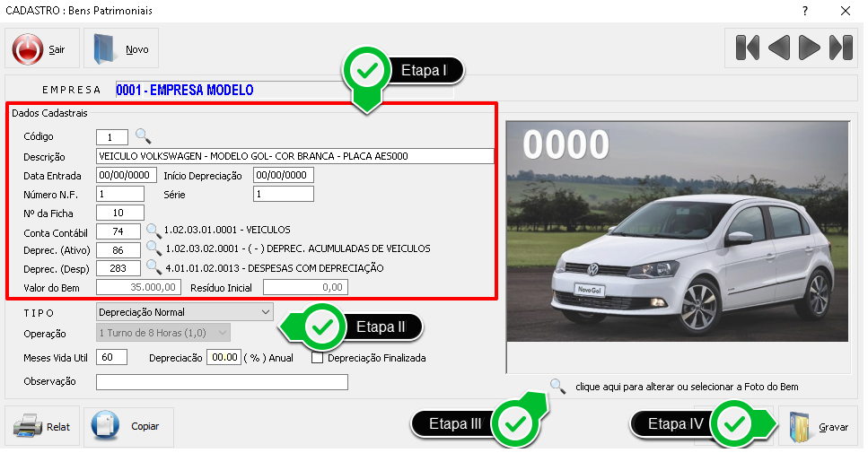
Task: Go to the first record arrow
Action: (748, 48)
